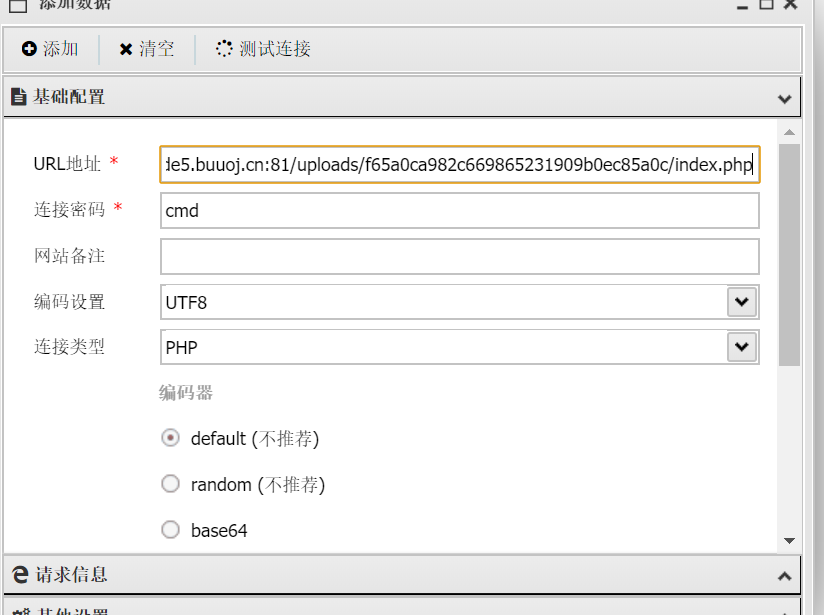Click the IE icon beside 请求信息
The width and height of the screenshot is (824, 615).
pos(20,574)
